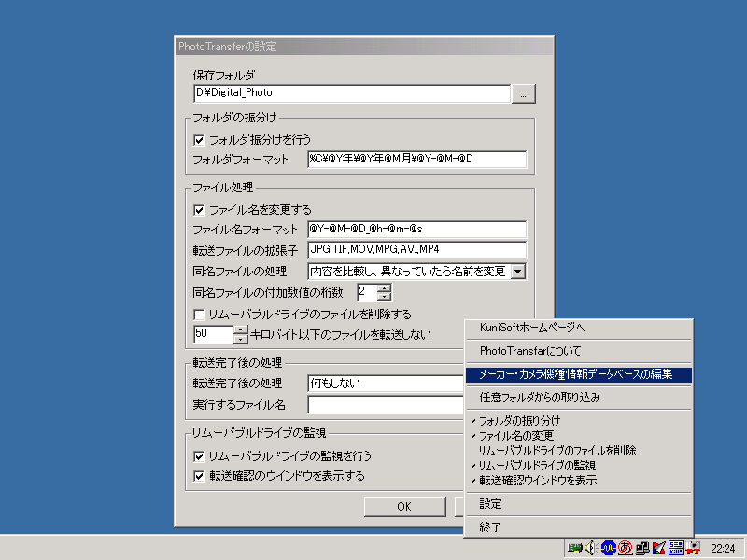Choose メーカー・カメラ機種情報データベースの編集 menu item
The image size is (747, 560).
[x=579, y=374]
